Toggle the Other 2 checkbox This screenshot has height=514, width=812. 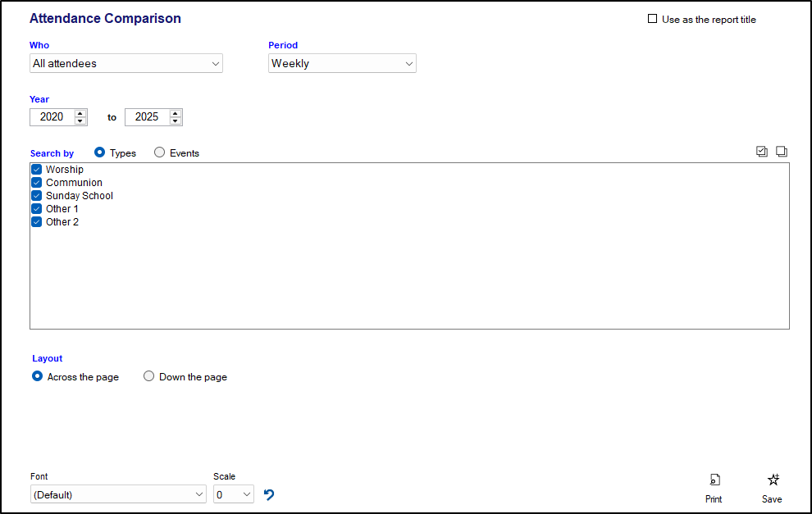37,222
